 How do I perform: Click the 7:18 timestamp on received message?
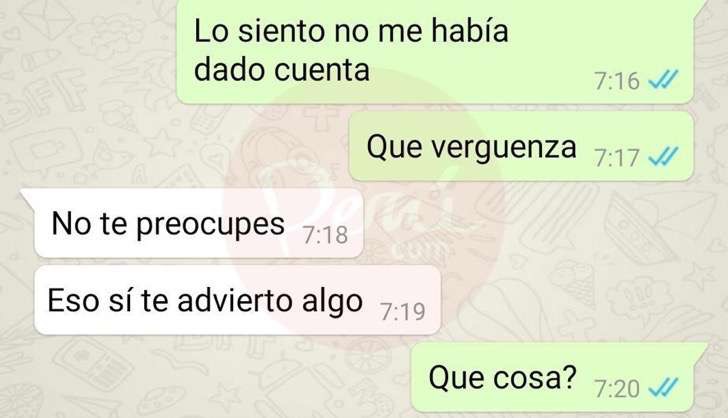325,235
